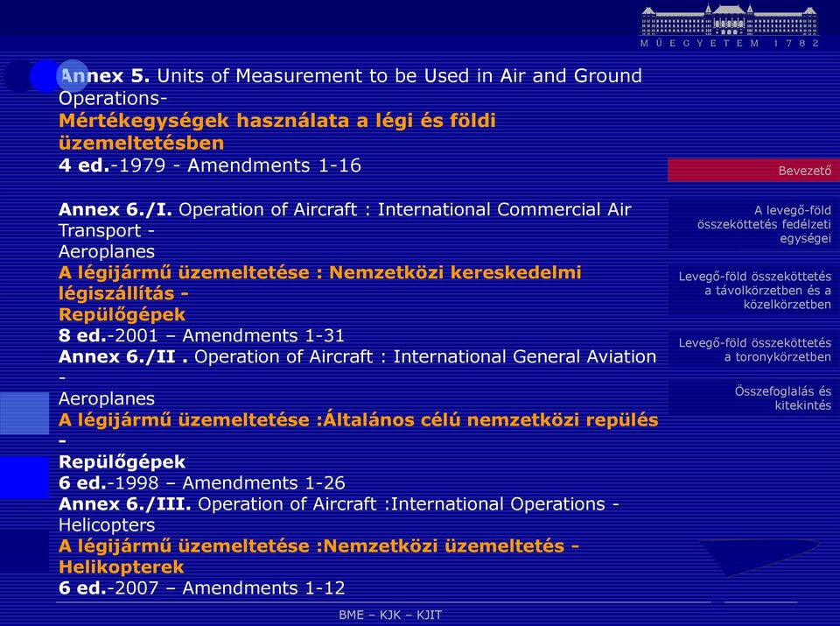This screenshot has height=626, width=840.
Task: Click the orange 'Helikopterek' word
Action: [x=121, y=567]
